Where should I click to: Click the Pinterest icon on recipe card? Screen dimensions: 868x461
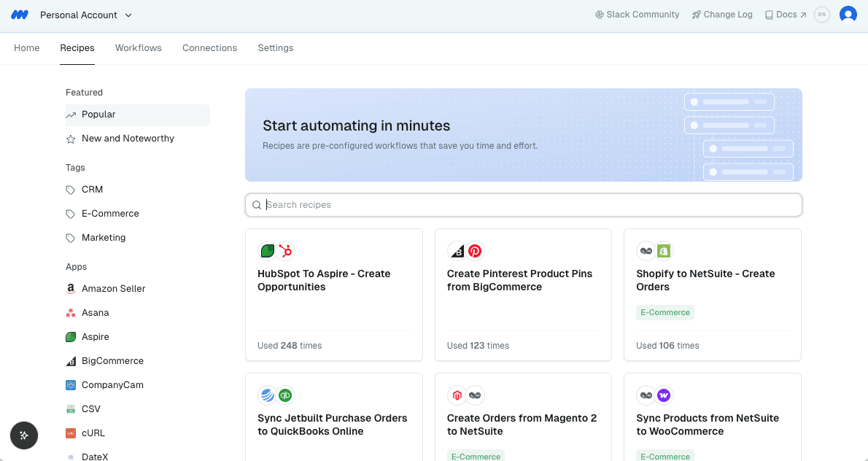[x=475, y=251]
